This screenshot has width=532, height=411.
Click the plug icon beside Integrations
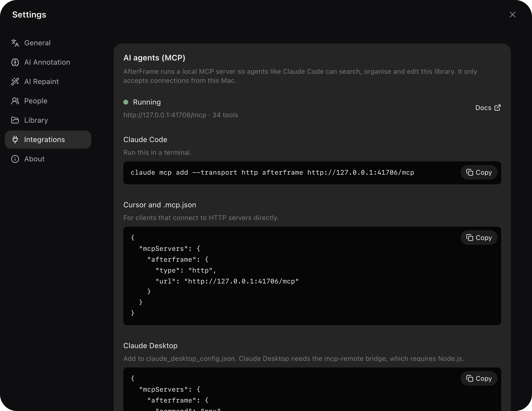point(15,139)
